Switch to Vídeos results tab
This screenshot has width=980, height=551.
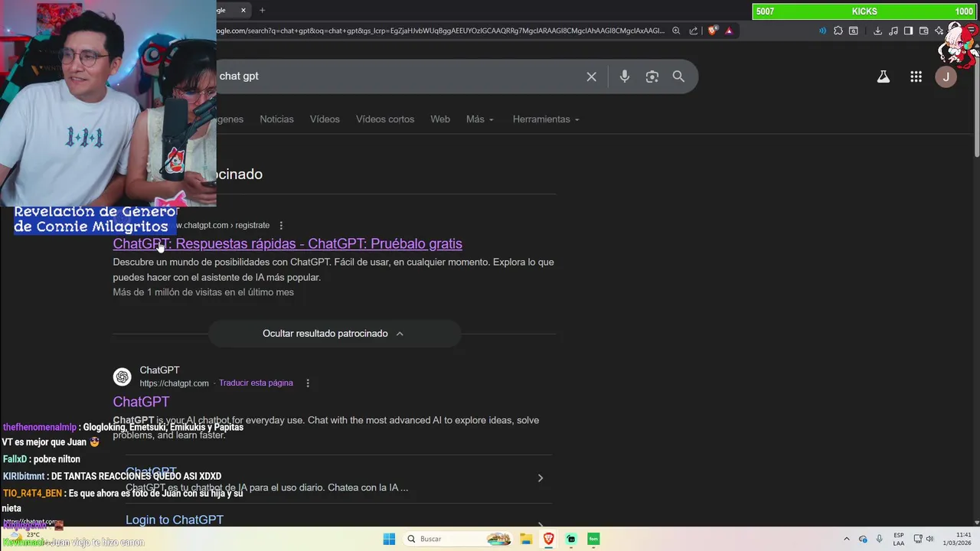coord(325,119)
